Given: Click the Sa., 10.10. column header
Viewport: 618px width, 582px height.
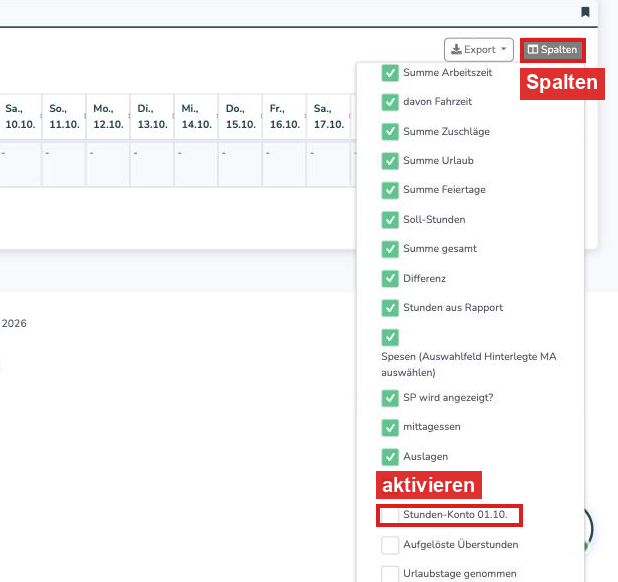Looking at the screenshot, I should tap(20, 117).
